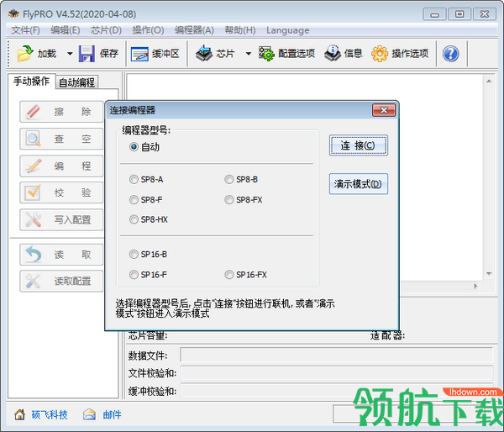504x432 pixels.
Task: Select the SP16-B programmer radio button
Action: (x=134, y=255)
